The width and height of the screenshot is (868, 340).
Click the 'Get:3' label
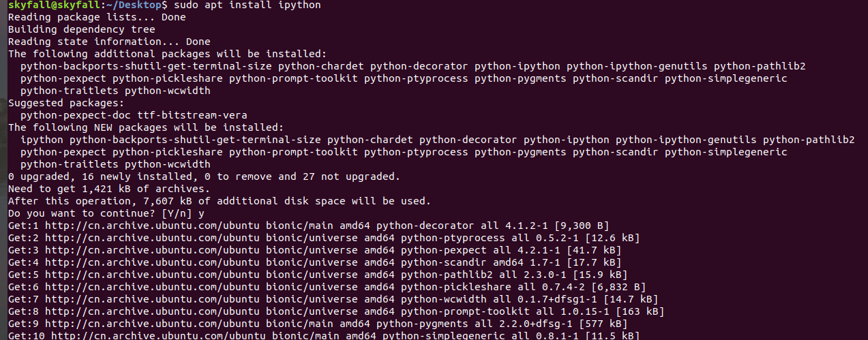click(x=23, y=250)
